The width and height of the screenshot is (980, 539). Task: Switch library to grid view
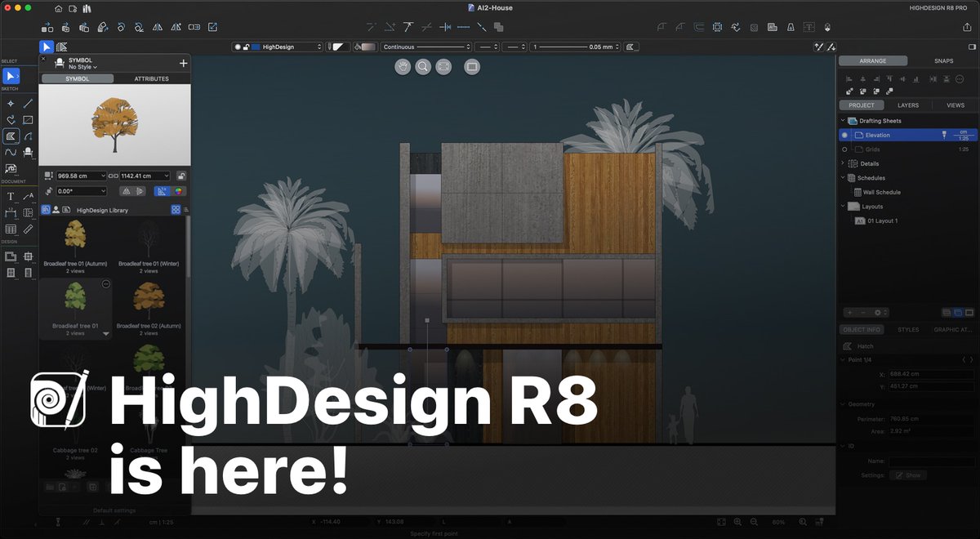[176, 210]
